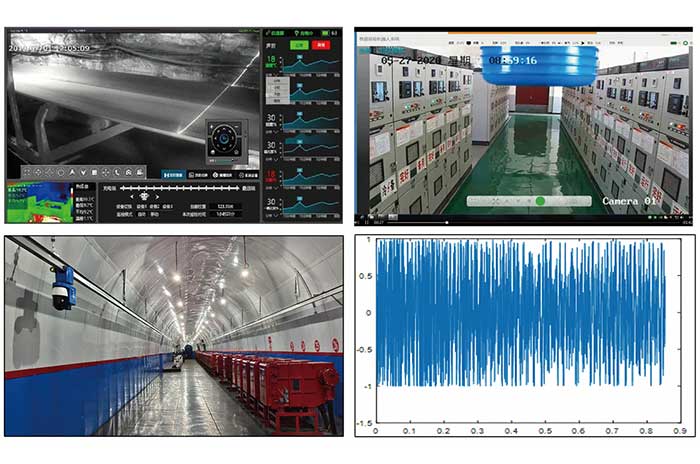Viewport: 700px width, 464px height.
Task: Click the fullscreen frame icon in camera toolbar
Action: coord(105,172)
